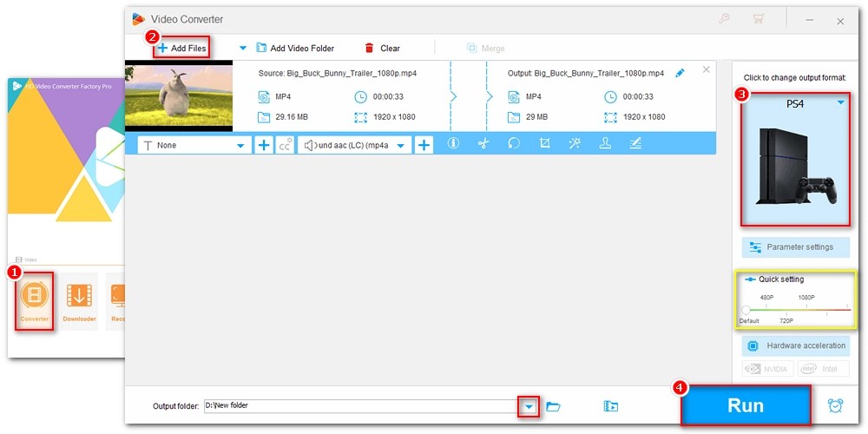Open the shopping cart icon in title bar

click(758, 19)
